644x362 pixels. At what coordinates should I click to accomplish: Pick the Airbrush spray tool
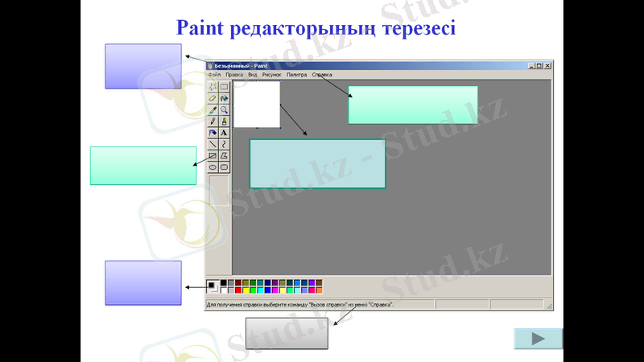[213, 133]
